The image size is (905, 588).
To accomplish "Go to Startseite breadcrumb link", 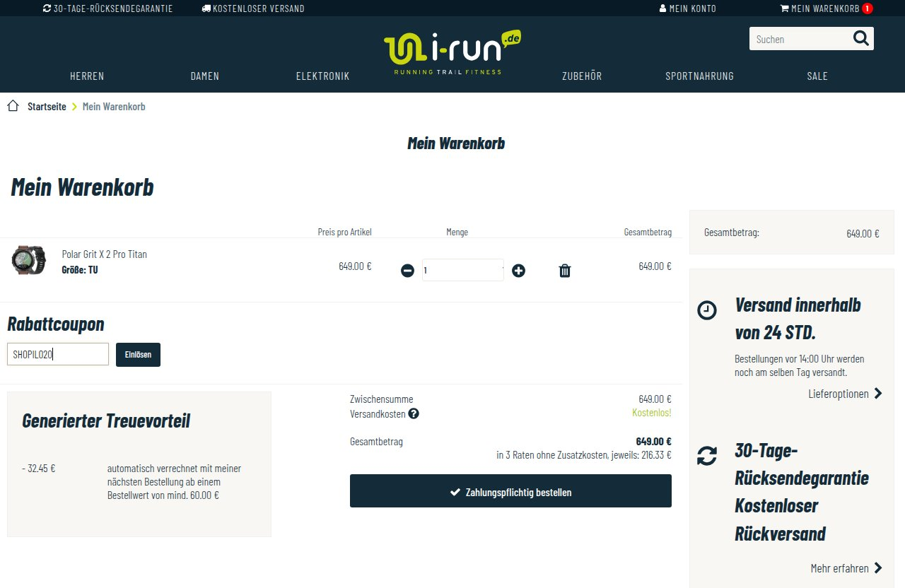I will [47, 107].
